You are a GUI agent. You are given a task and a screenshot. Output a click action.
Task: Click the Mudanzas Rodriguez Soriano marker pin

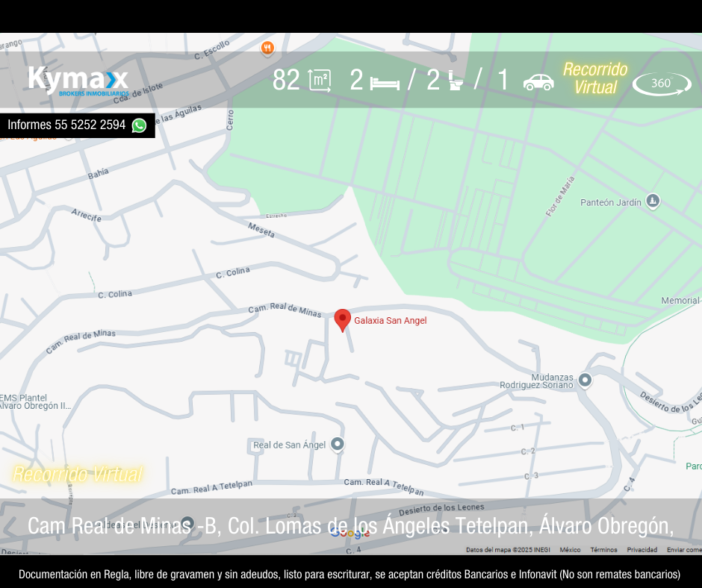(585, 381)
